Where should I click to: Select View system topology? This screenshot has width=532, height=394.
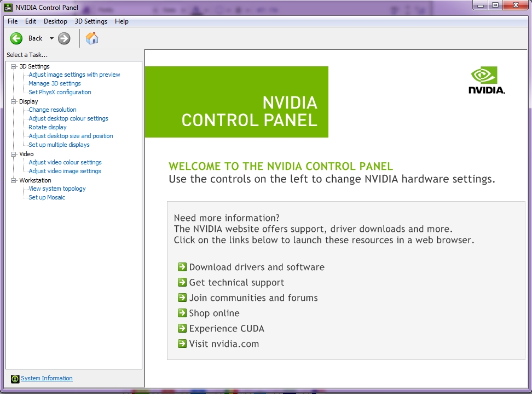coord(57,189)
